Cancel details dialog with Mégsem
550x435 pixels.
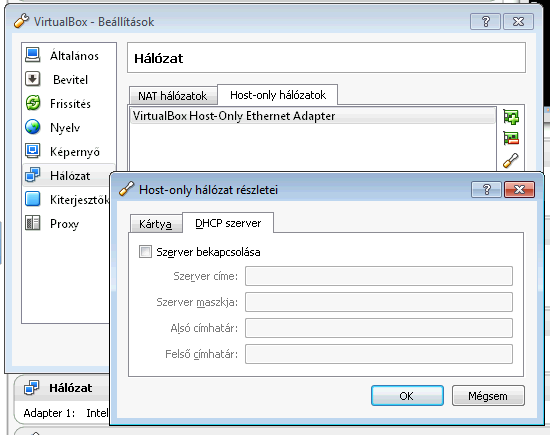coord(488,396)
